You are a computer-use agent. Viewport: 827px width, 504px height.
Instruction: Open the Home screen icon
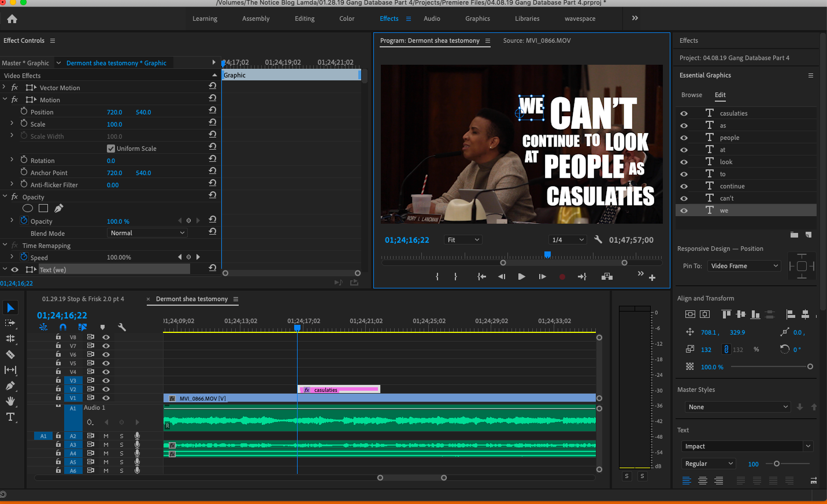point(12,19)
